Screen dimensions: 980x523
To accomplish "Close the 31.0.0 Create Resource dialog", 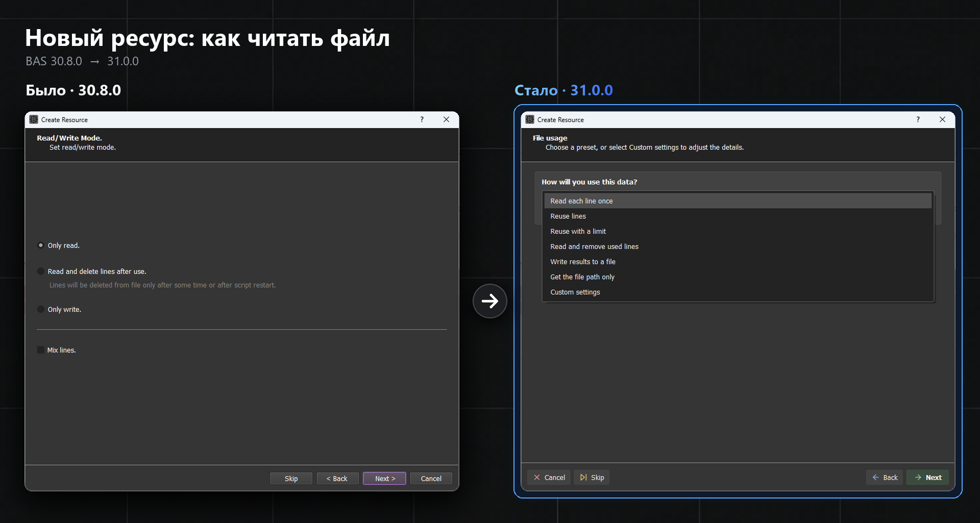I will point(942,119).
